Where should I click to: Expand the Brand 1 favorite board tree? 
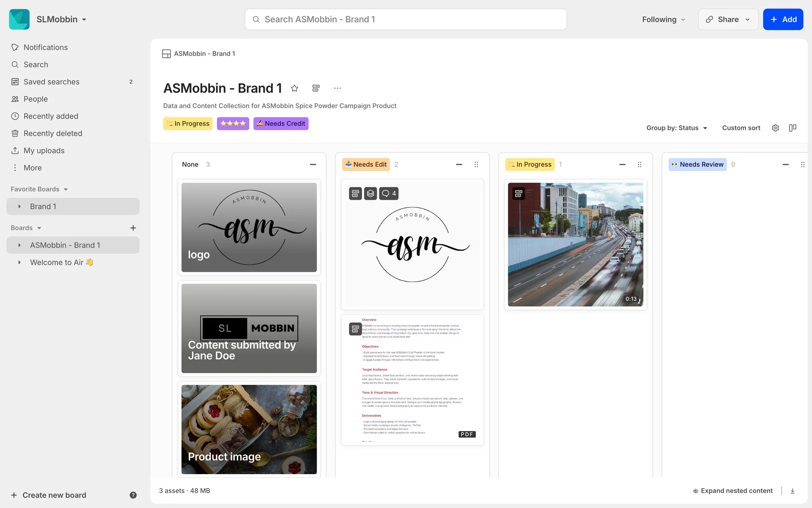click(x=19, y=207)
